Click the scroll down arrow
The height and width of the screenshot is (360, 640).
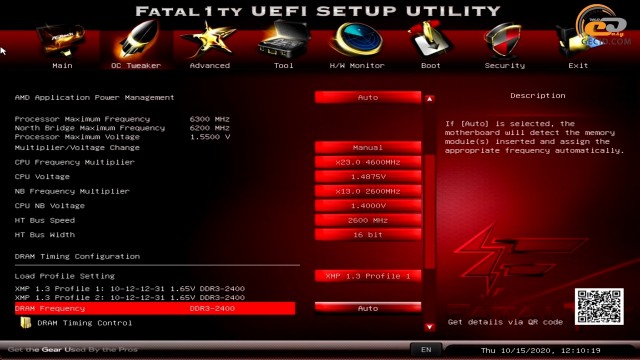429,327
